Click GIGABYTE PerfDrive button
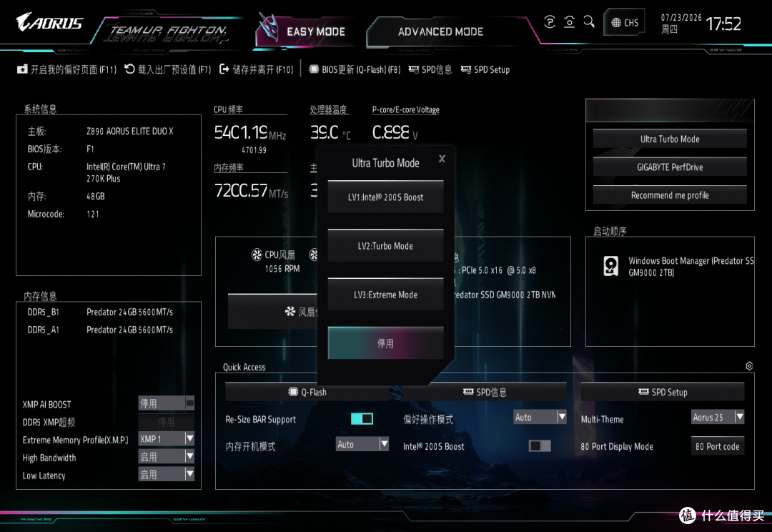Screen dimensions: 772x532 (x=670, y=167)
